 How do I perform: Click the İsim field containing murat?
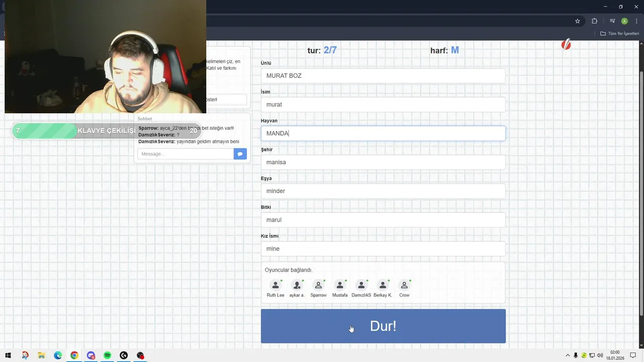pos(383,105)
